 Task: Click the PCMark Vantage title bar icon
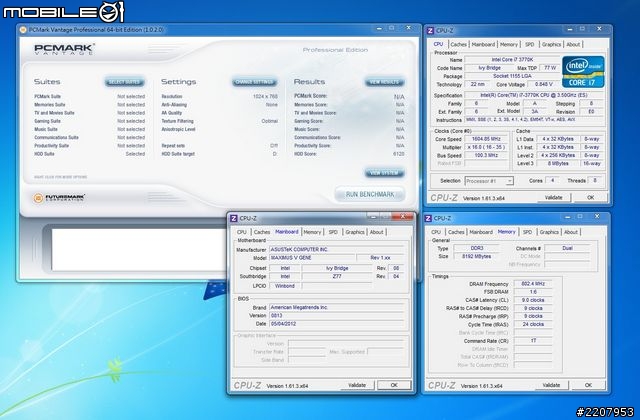24,30
